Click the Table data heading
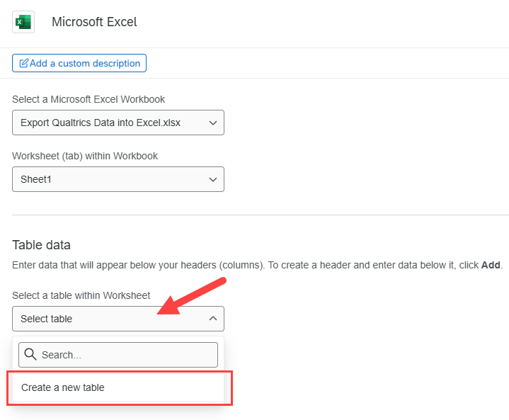 tap(41, 245)
